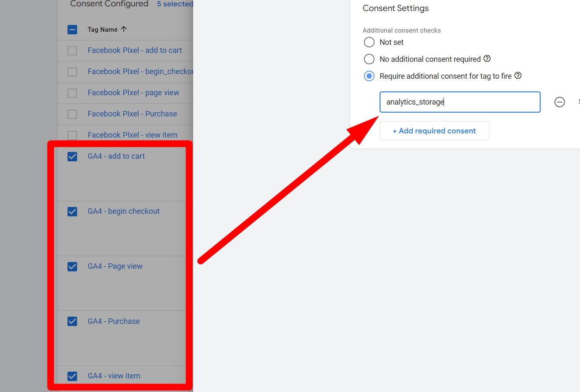Select the 'Not set' radio option

tap(369, 42)
